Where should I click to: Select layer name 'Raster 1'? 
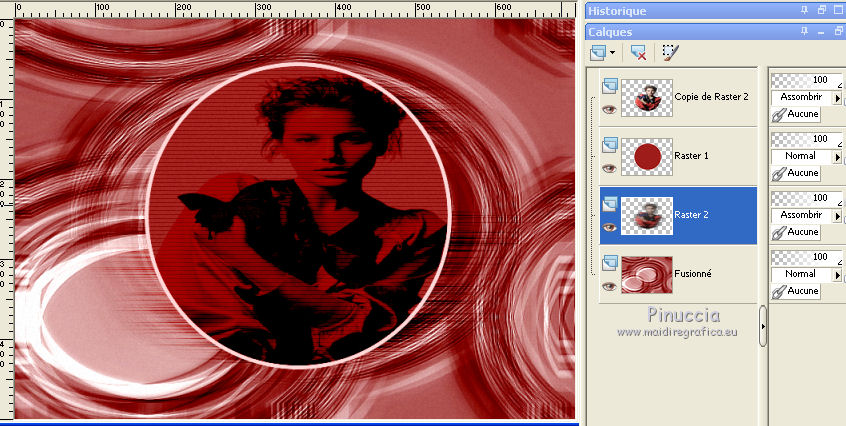click(691, 156)
